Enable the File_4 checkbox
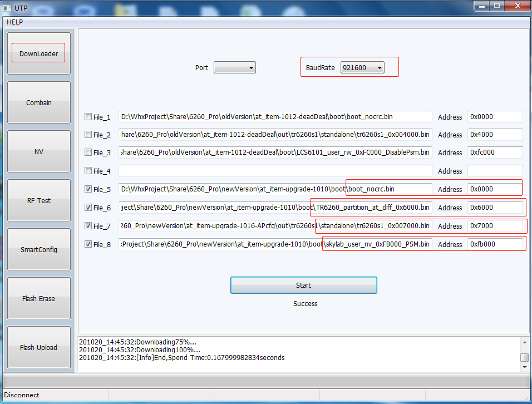The image size is (532, 404). (x=88, y=171)
